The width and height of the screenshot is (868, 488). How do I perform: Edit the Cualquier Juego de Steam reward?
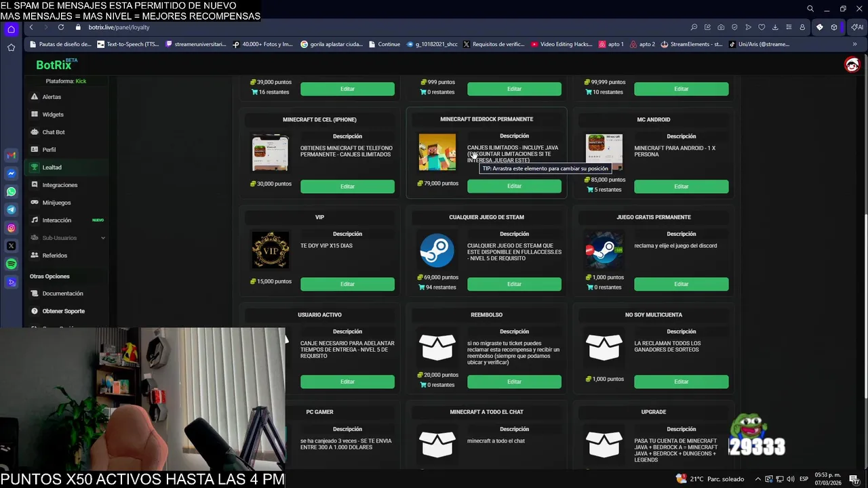click(514, 284)
